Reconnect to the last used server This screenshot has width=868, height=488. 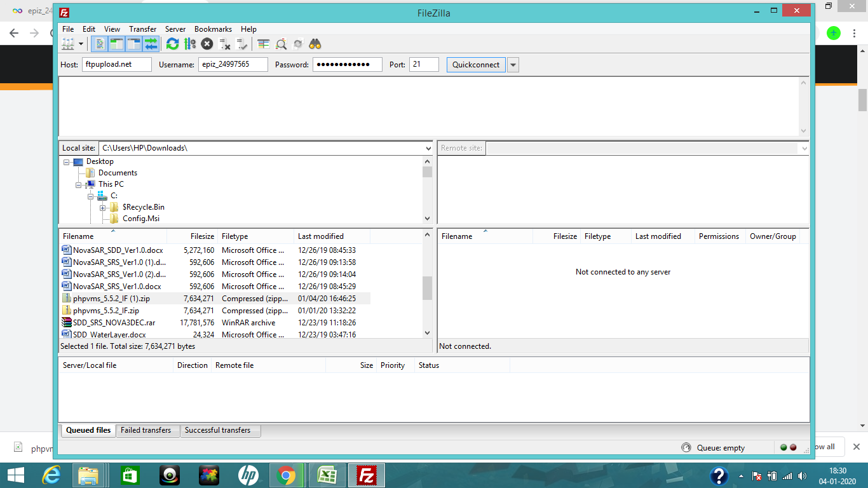coord(241,44)
